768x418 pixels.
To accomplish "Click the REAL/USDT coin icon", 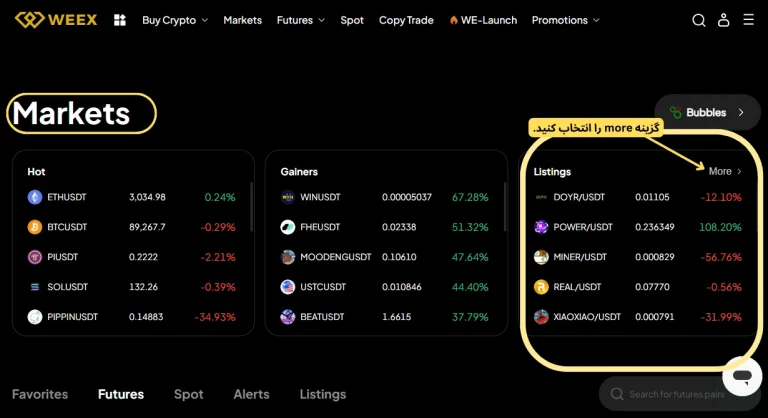I will coord(541,287).
